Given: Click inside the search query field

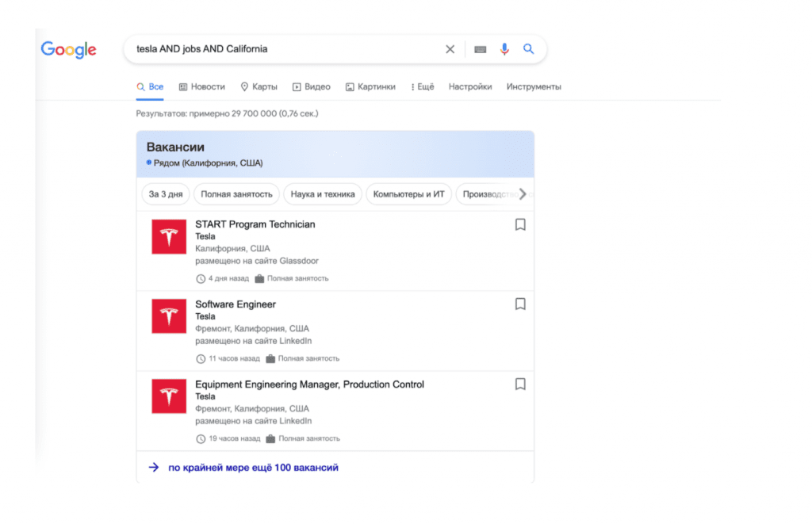Looking at the screenshot, I should pos(285,49).
